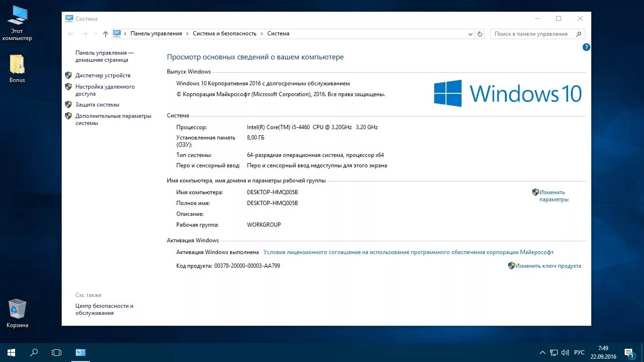
Task: Click Изменить параметры link
Action: click(554, 196)
